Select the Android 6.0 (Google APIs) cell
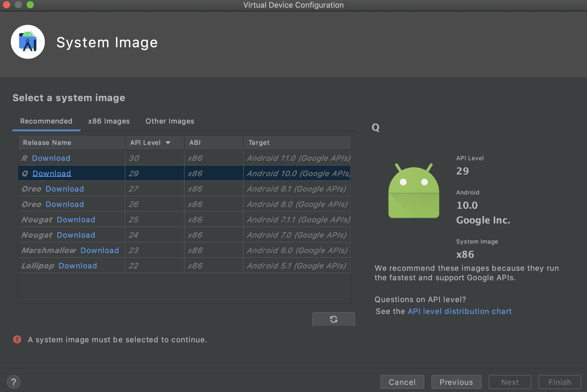 coord(297,250)
